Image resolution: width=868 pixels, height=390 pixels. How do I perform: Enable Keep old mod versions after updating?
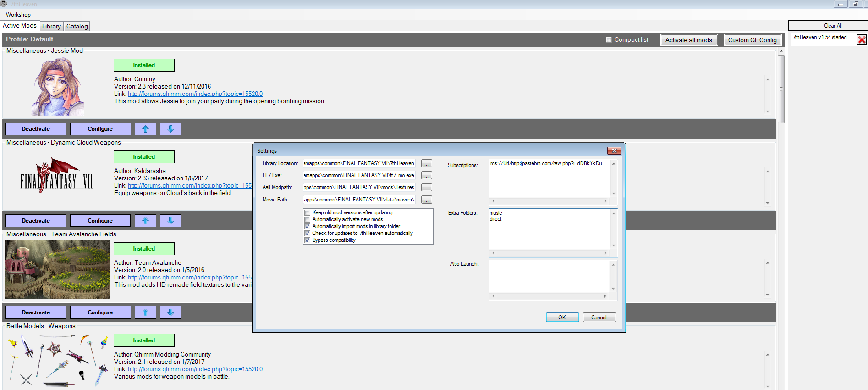point(308,213)
